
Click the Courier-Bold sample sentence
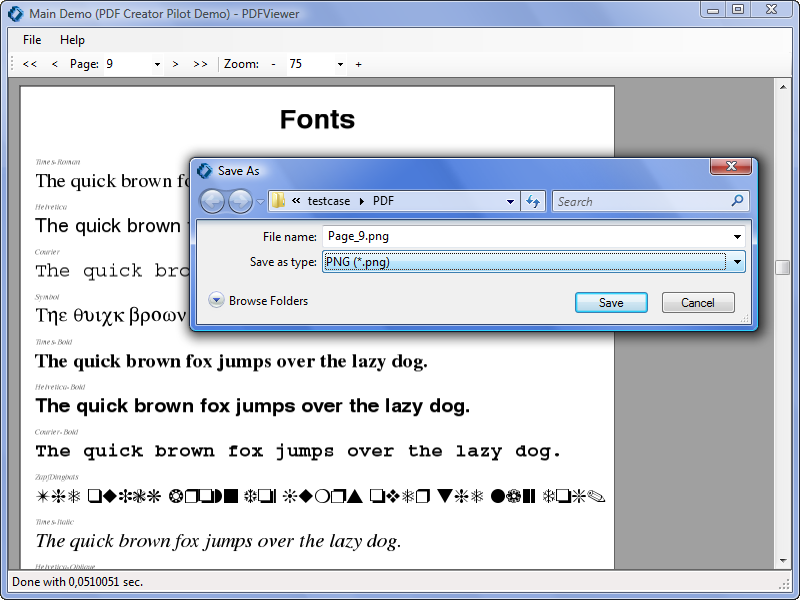tap(298, 452)
